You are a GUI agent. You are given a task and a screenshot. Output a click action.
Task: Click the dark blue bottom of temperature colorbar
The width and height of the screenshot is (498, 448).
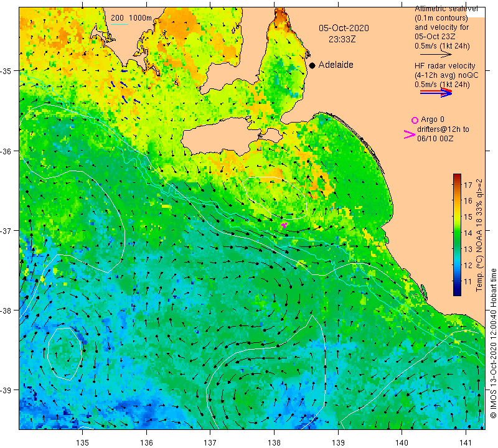coord(457,292)
